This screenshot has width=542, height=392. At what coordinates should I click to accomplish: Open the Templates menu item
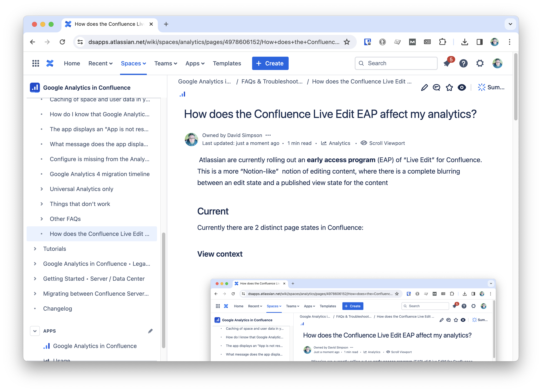click(x=227, y=63)
